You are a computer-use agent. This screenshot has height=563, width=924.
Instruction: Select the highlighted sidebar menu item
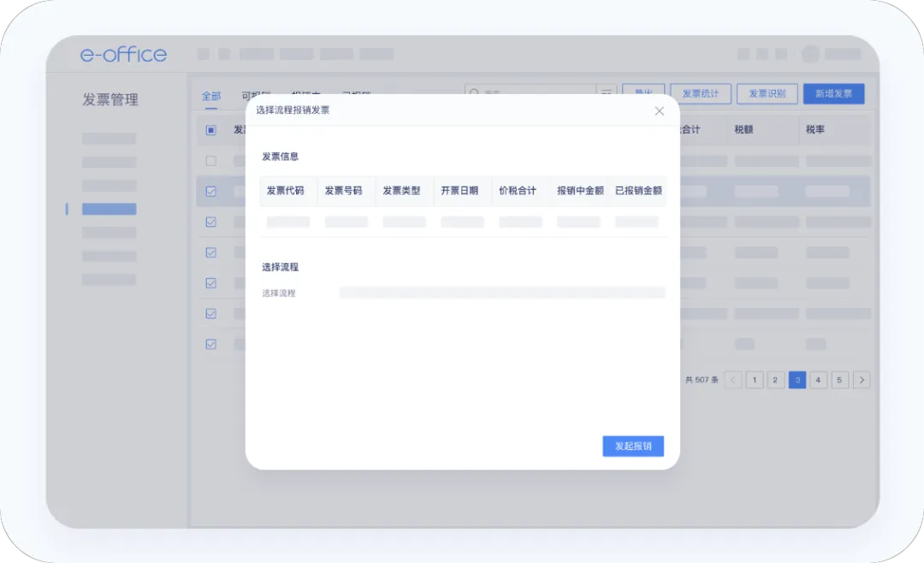pos(109,209)
